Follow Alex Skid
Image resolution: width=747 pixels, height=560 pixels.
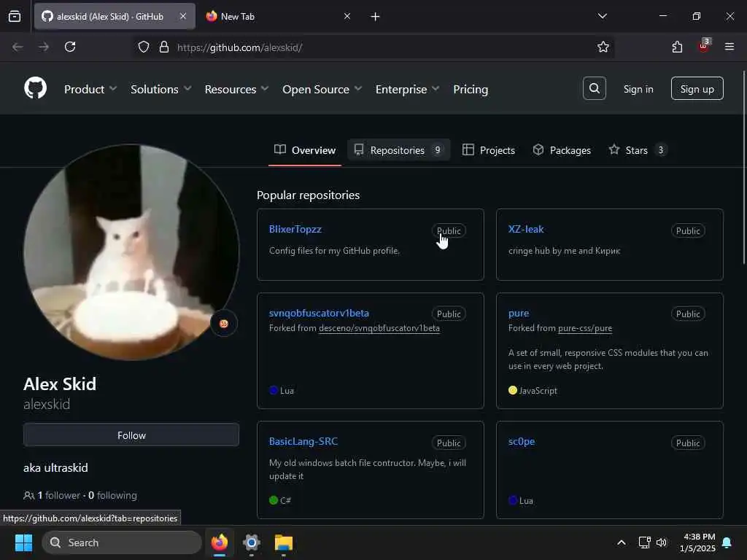pyautogui.click(x=131, y=435)
